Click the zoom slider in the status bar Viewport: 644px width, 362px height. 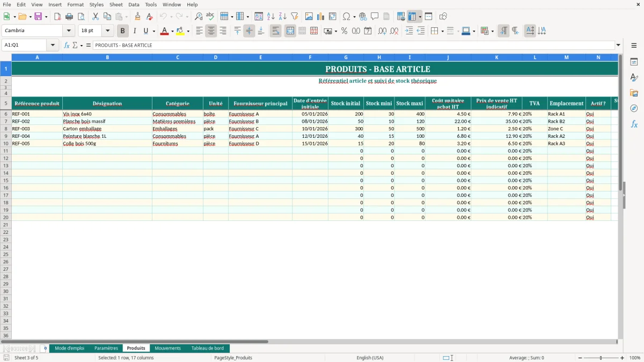(601, 358)
